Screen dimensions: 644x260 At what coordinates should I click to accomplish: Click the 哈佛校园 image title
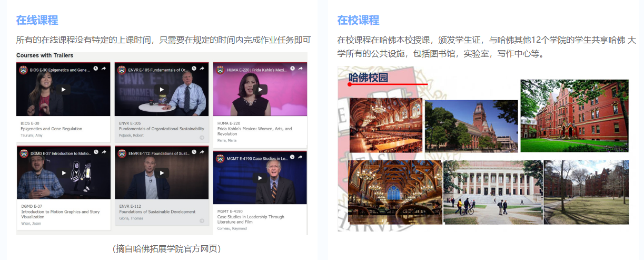coord(369,78)
